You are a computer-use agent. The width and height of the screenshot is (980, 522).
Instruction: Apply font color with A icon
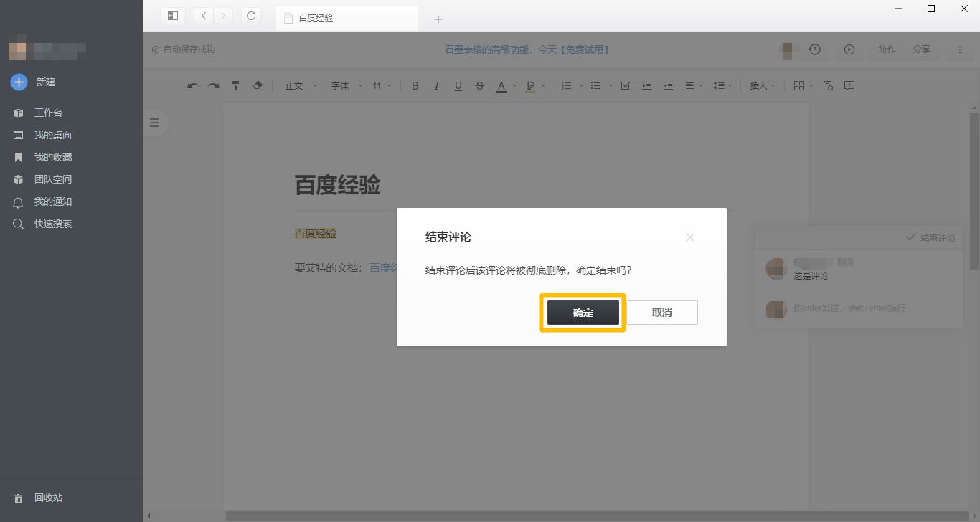pos(501,86)
